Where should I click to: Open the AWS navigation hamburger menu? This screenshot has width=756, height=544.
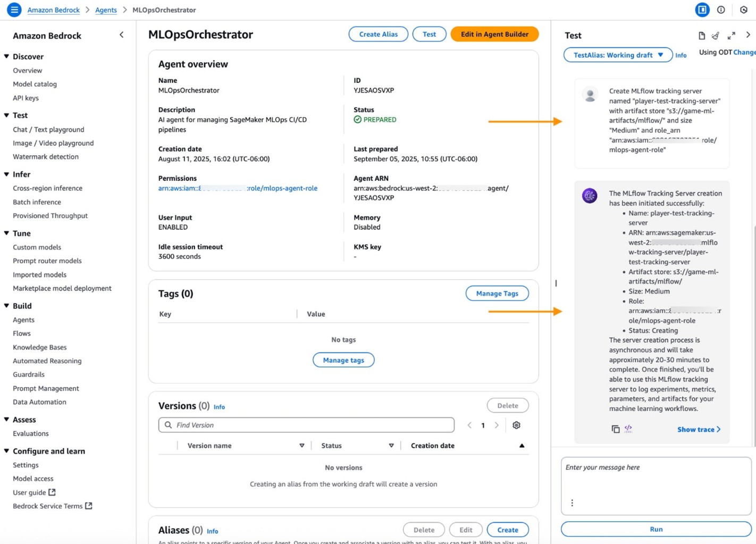point(14,9)
